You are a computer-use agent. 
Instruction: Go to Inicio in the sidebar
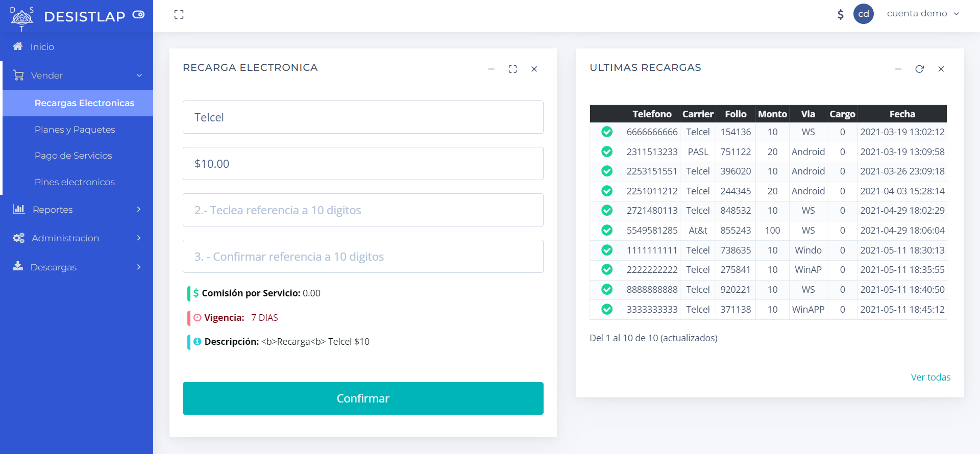click(42, 47)
